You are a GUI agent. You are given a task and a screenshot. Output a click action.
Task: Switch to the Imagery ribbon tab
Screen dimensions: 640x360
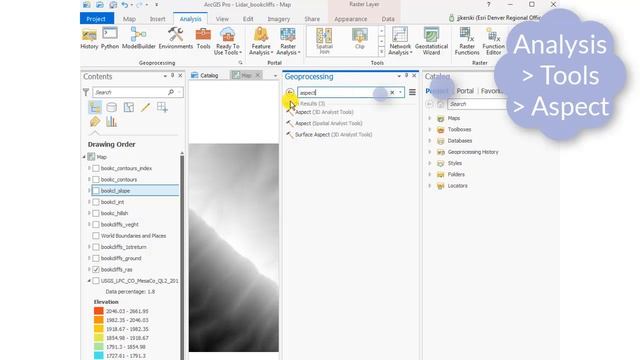[278, 19]
